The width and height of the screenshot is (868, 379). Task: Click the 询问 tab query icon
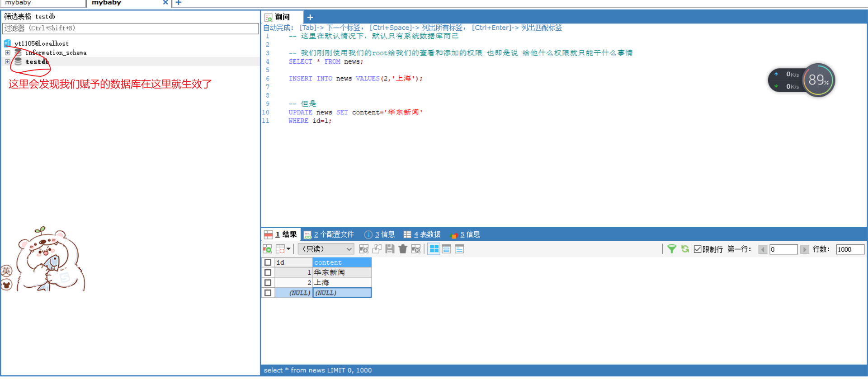coord(269,18)
